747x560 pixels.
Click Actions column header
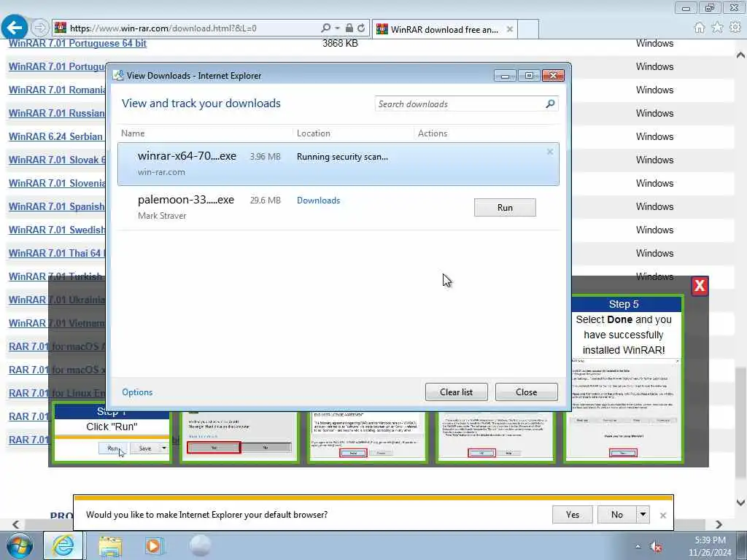click(x=433, y=133)
